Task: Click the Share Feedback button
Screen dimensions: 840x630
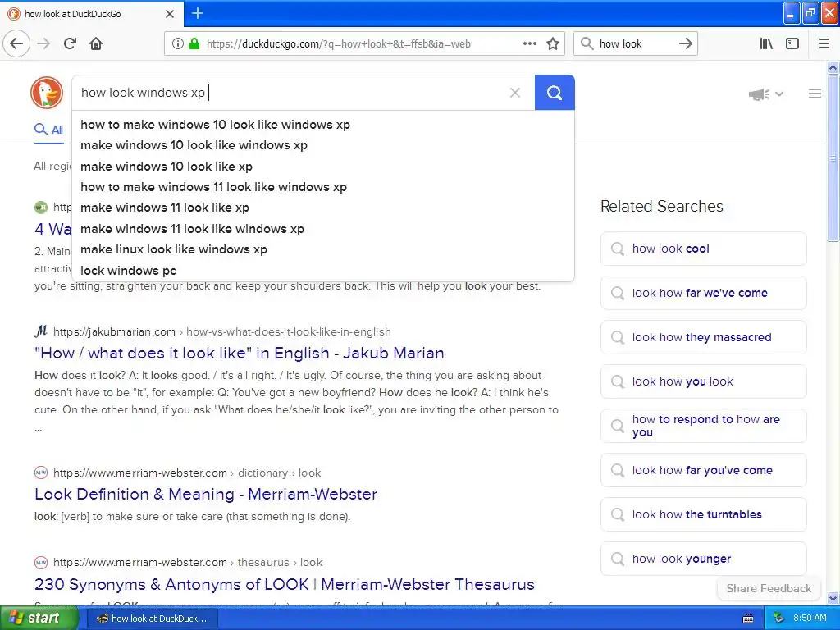Action: (x=769, y=588)
